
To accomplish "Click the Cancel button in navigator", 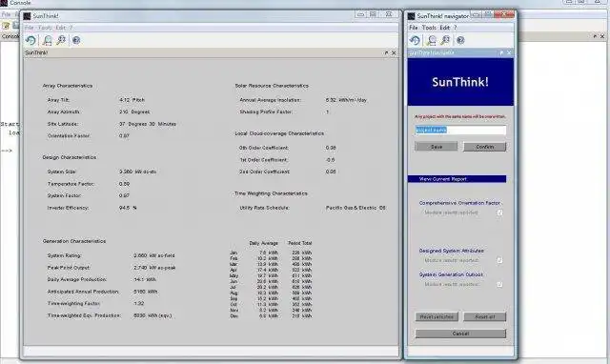I will pyautogui.click(x=460, y=334).
